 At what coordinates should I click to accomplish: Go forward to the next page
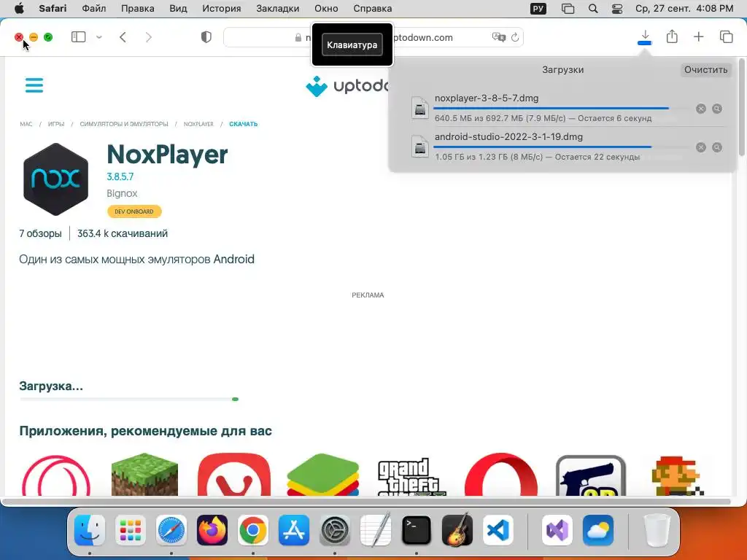(x=149, y=37)
